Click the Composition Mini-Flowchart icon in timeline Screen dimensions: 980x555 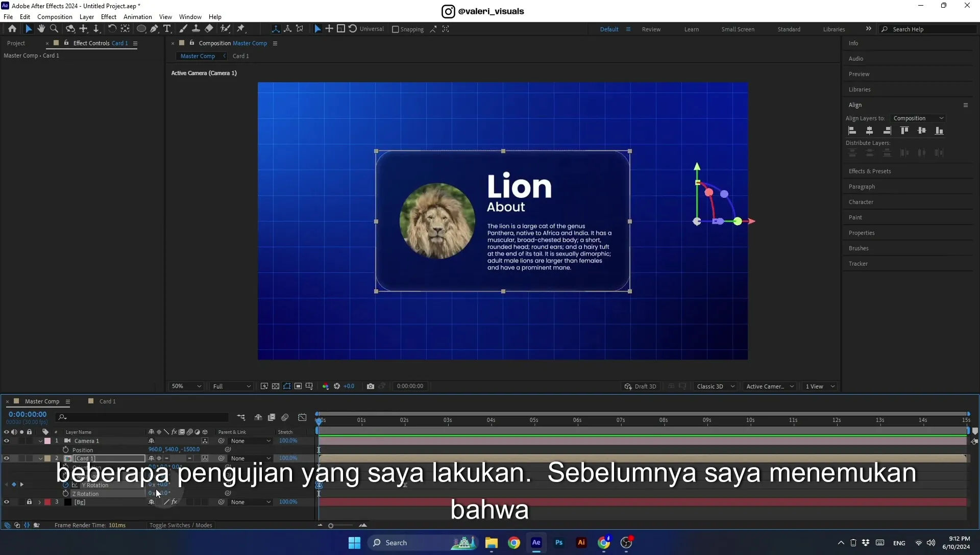(x=241, y=417)
